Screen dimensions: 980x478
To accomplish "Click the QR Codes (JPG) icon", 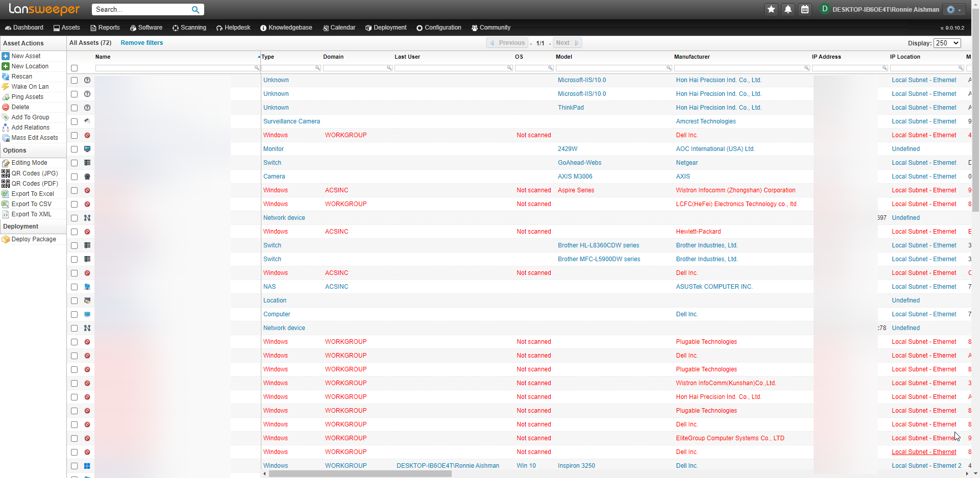I will point(6,173).
